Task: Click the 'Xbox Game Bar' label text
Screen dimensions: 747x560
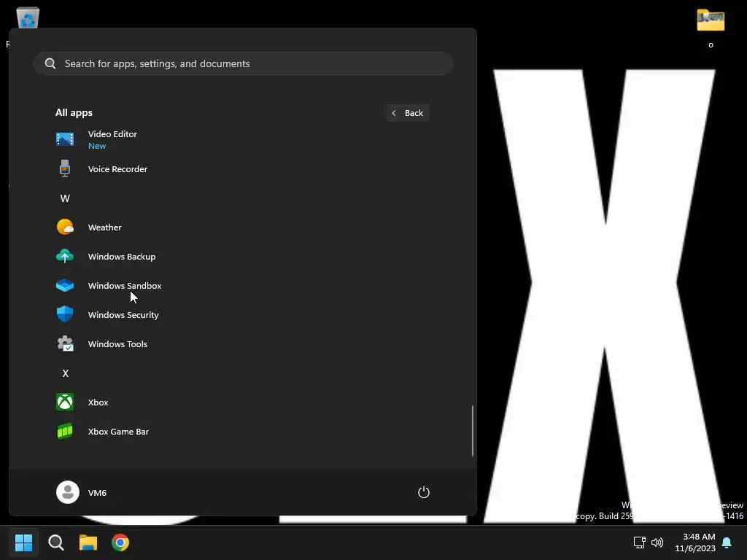Action: (x=119, y=432)
